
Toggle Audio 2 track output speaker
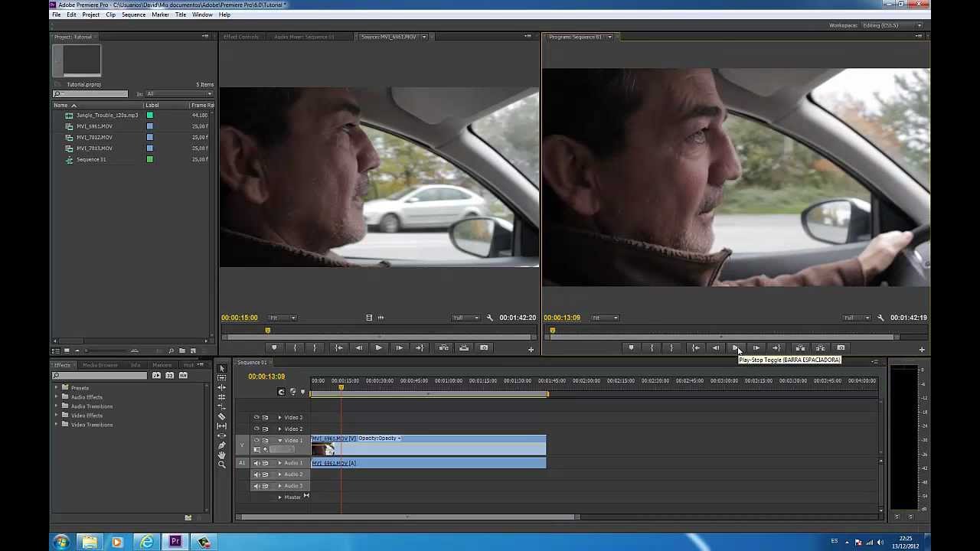click(256, 474)
